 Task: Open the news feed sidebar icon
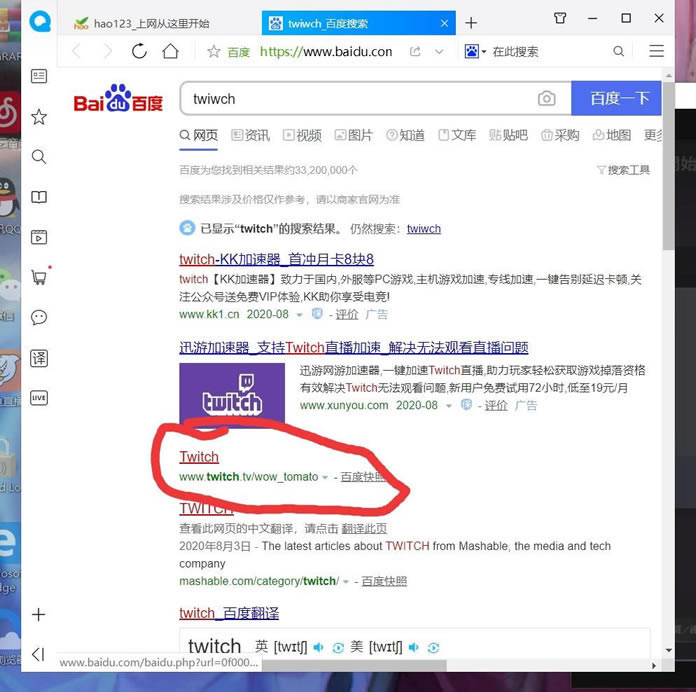coord(39,76)
